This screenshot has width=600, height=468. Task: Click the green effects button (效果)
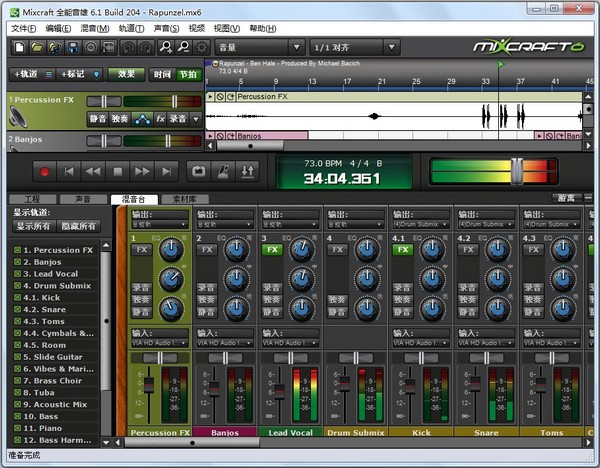126,74
